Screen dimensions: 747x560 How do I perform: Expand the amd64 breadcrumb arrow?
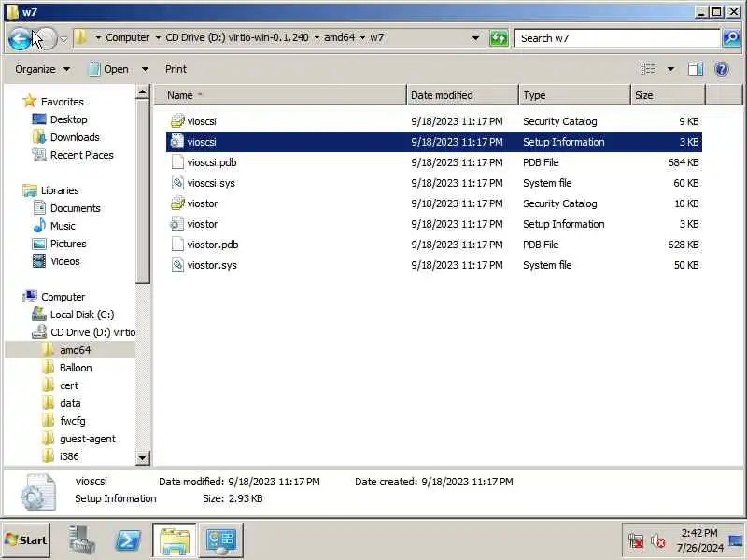(x=362, y=37)
